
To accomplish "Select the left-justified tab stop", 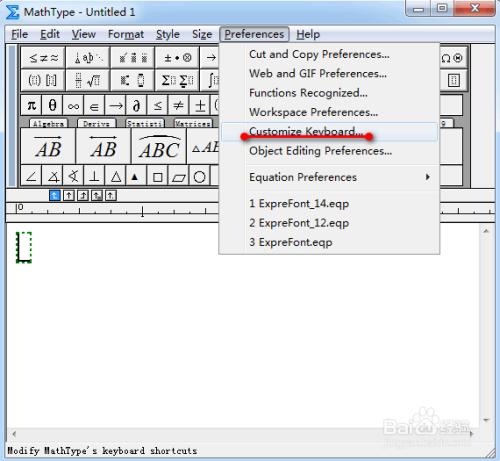I will [x=55, y=195].
